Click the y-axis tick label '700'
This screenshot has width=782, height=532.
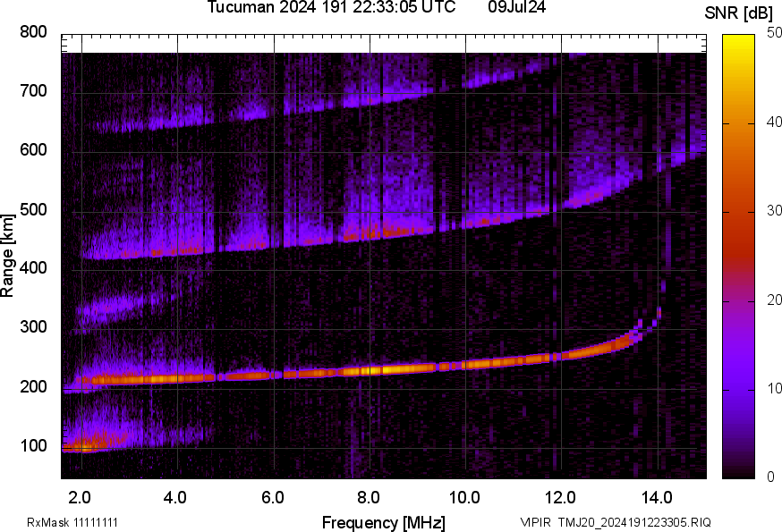[x=33, y=91]
